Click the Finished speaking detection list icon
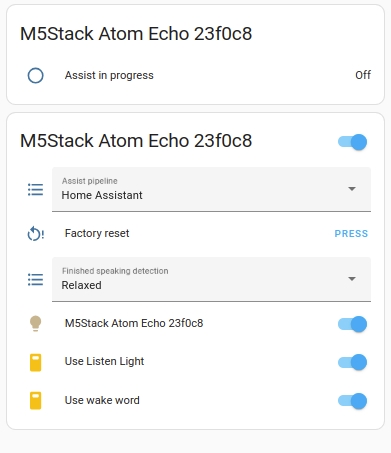391x453 pixels. pos(35,279)
